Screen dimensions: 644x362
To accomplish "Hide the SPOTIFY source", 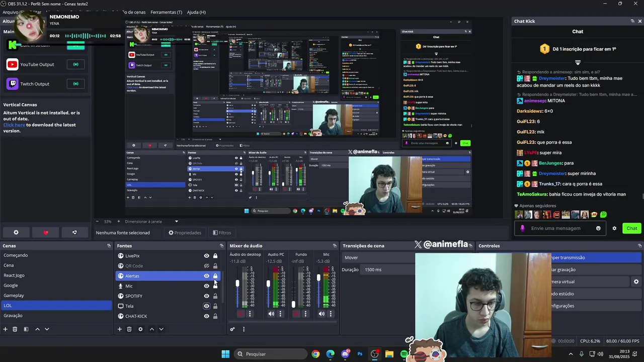I will click(206, 296).
